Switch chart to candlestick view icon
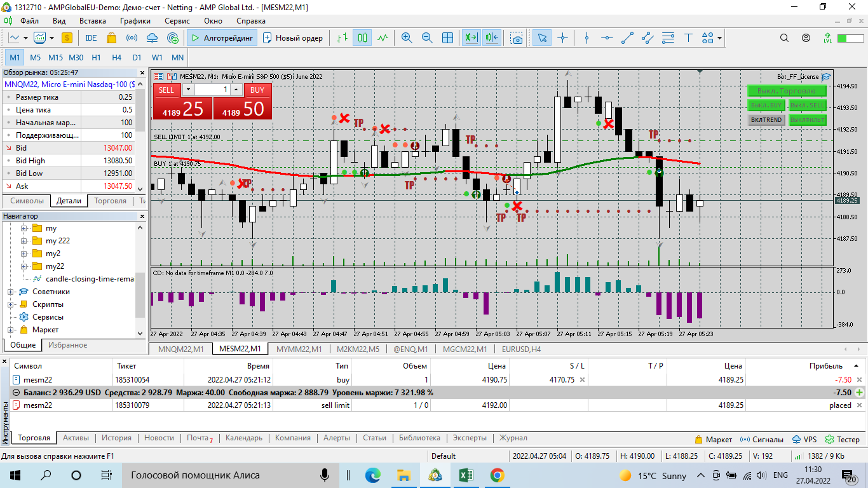Image resolution: width=868 pixels, height=488 pixels. point(362,38)
